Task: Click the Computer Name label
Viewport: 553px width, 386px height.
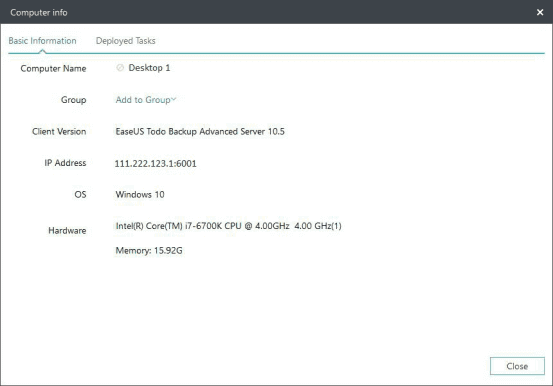Action: pyautogui.click(x=53, y=68)
